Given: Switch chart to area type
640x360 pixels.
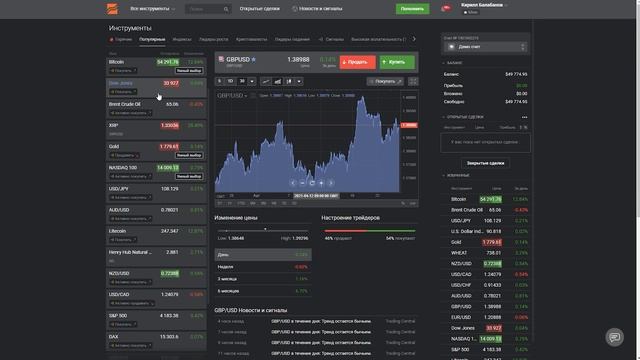Looking at the screenshot, I should click(x=278, y=82).
